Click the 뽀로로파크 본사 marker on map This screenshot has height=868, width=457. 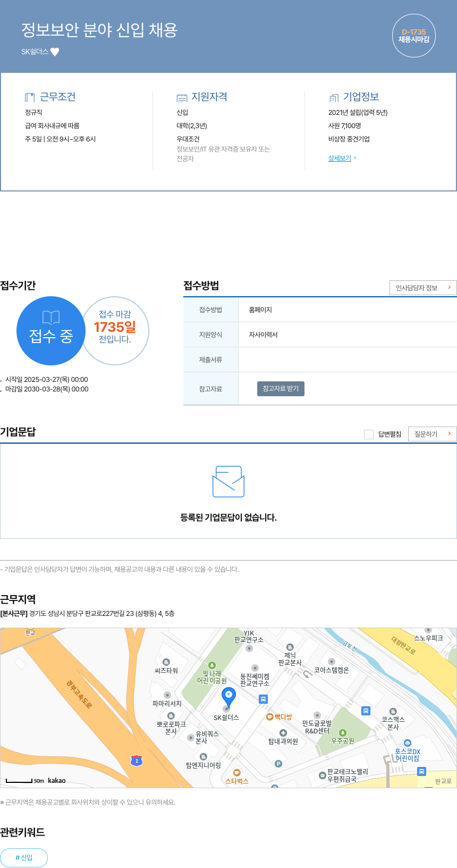point(171,716)
